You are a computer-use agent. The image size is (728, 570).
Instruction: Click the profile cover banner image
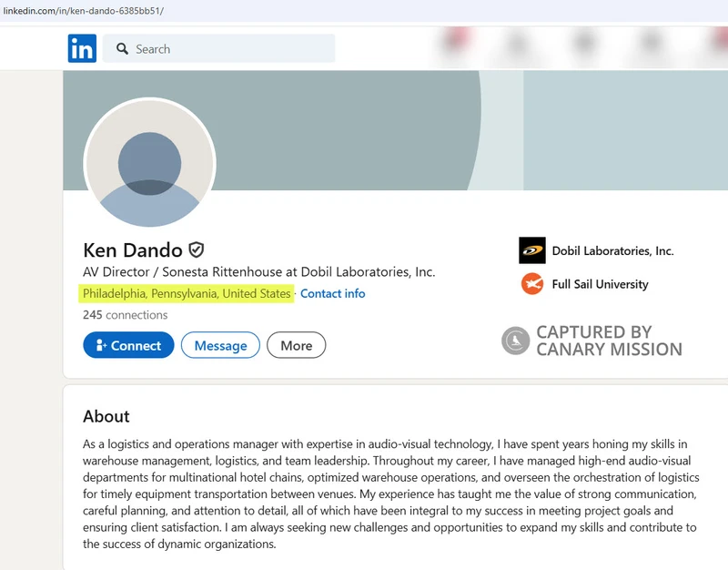pos(396,130)
